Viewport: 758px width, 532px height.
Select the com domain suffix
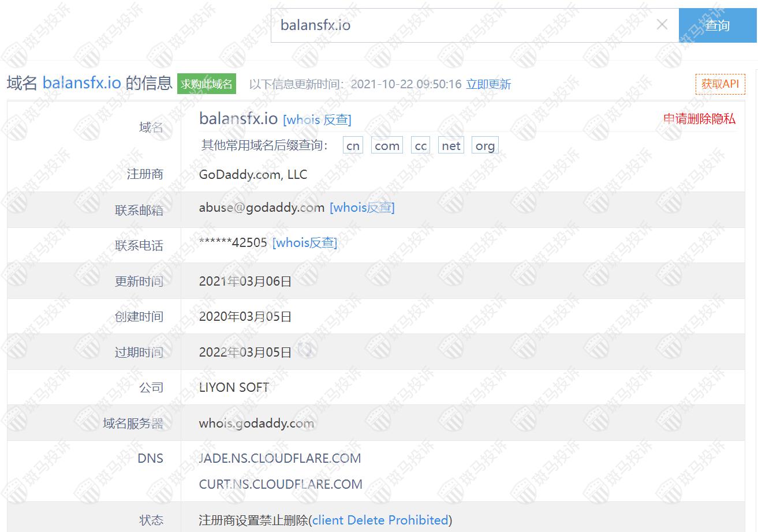coord(387,146)
